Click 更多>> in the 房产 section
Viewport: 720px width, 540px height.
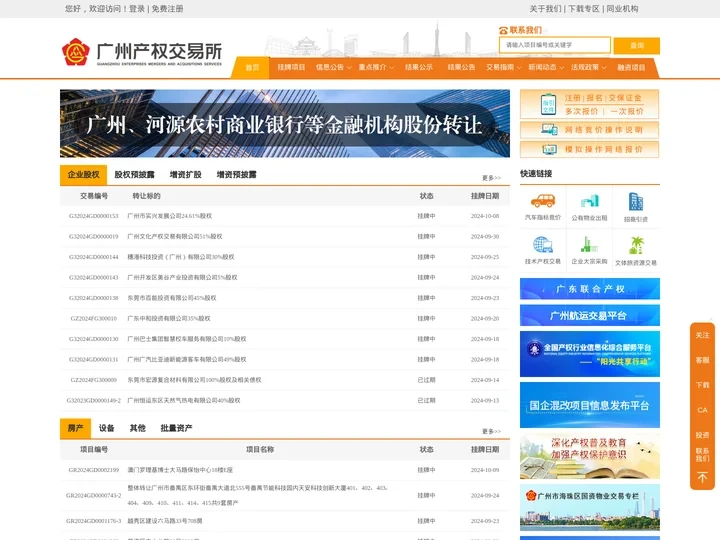click(x=491, y=431)
